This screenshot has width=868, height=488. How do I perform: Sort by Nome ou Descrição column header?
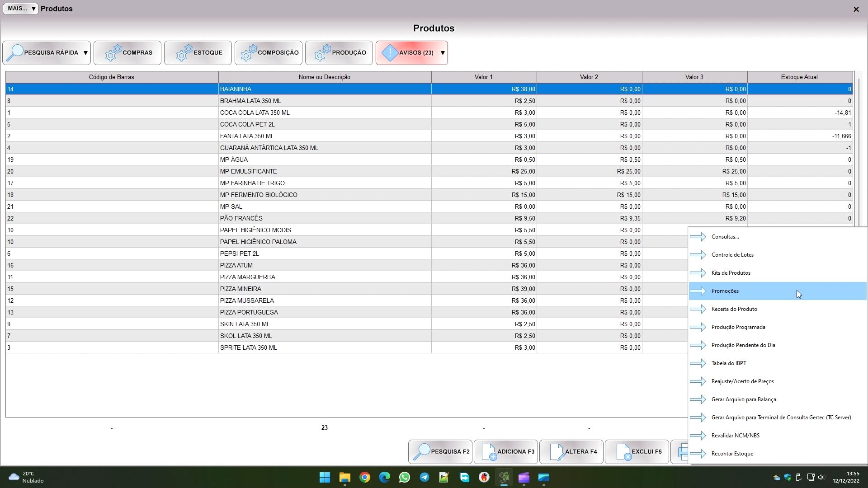tap(324, 77)
